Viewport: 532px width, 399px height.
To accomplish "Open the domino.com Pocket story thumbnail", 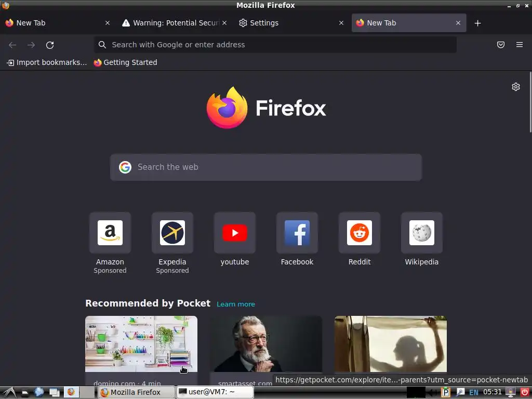I will (141, 344).
